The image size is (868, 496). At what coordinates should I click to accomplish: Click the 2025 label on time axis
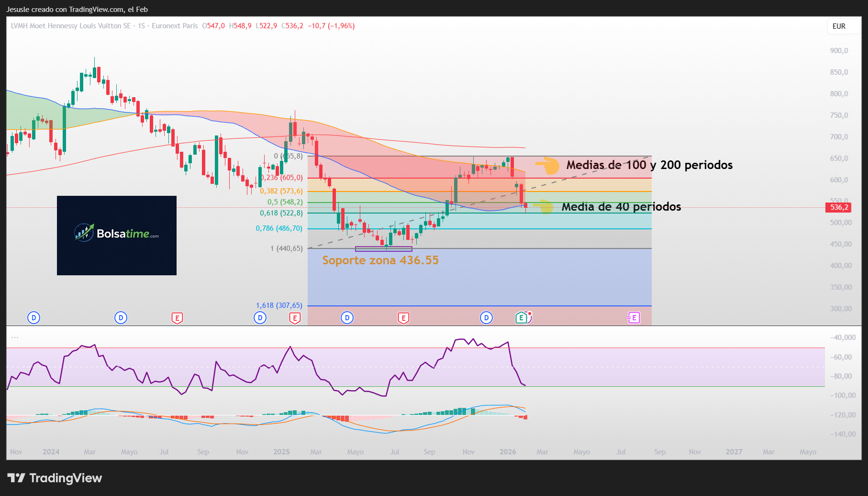click(x=281, y=452)
